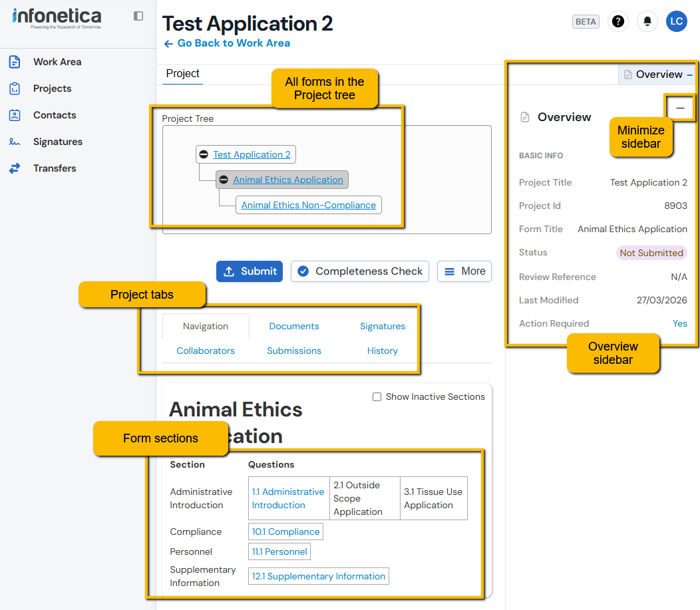700x610 pixels.
Task: Click the Signatures icon in sidebar
Action: click(15, 142)
